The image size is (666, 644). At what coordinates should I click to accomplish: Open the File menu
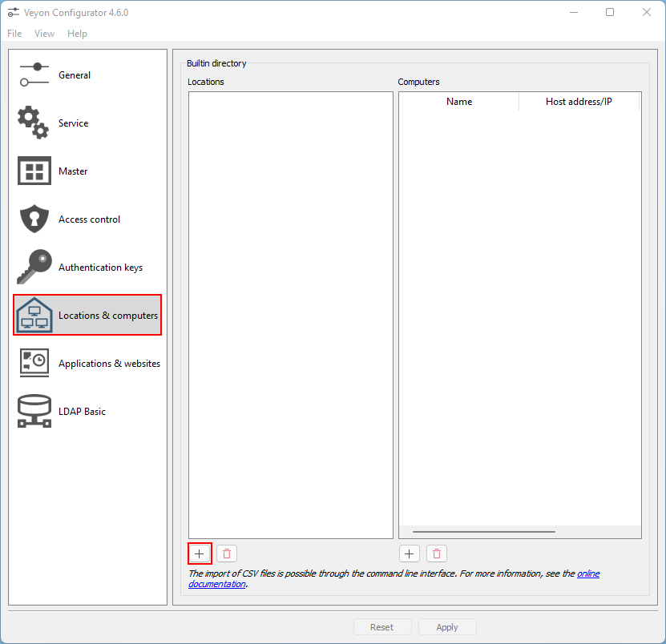pos(14,34)
